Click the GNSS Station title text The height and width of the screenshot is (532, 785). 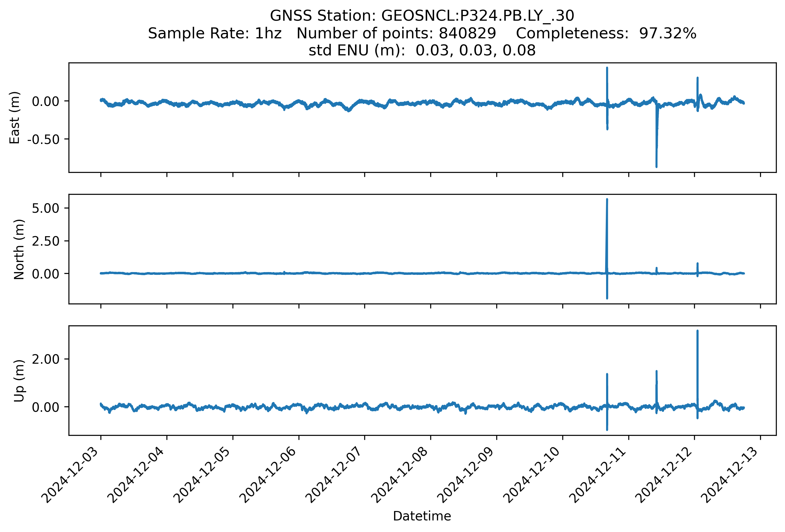coord(422,16)
